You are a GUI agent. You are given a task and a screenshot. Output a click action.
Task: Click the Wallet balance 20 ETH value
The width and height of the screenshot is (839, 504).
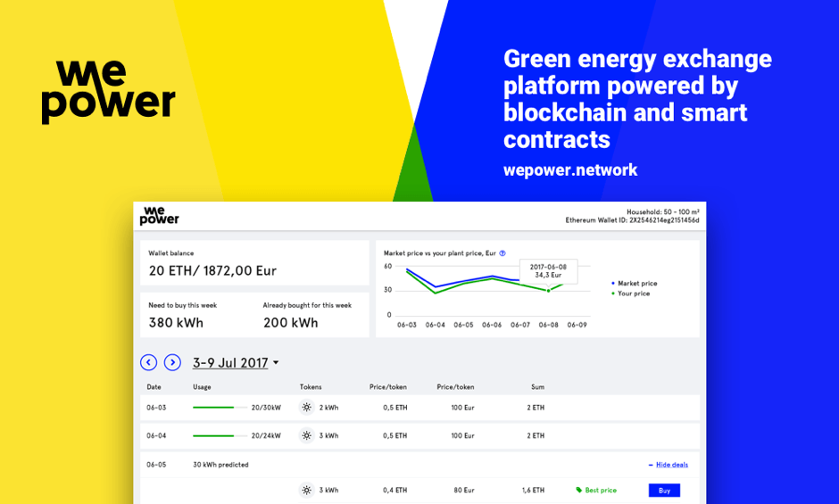click(x=213, y=270)
